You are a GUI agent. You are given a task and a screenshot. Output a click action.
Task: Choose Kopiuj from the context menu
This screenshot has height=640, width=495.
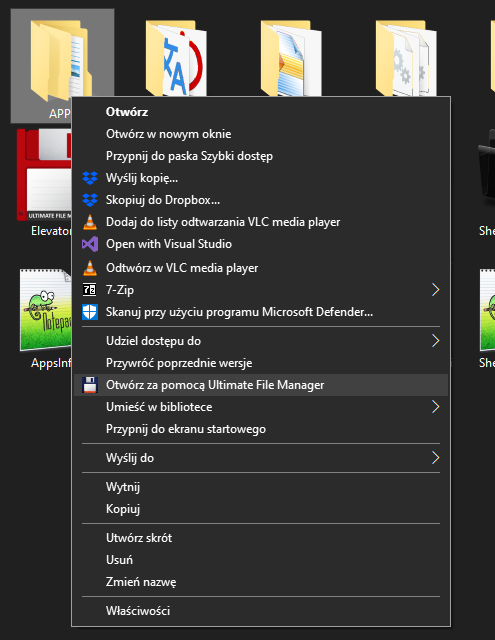coord(261,509)
